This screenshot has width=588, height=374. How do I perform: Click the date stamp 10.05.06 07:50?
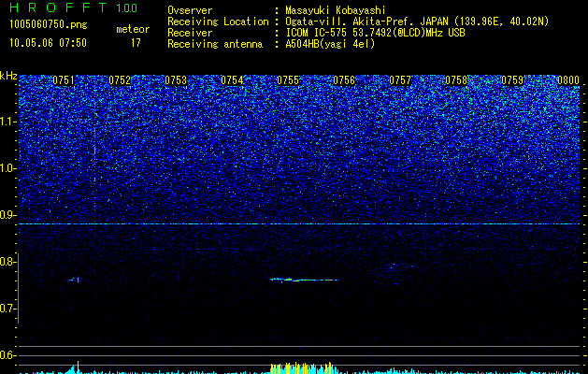click(x=48, y=43)
